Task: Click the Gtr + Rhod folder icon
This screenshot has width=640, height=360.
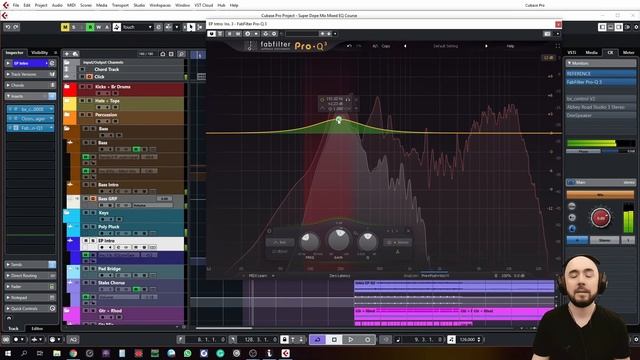Action: pyautogui.click(x=67, y=311)
